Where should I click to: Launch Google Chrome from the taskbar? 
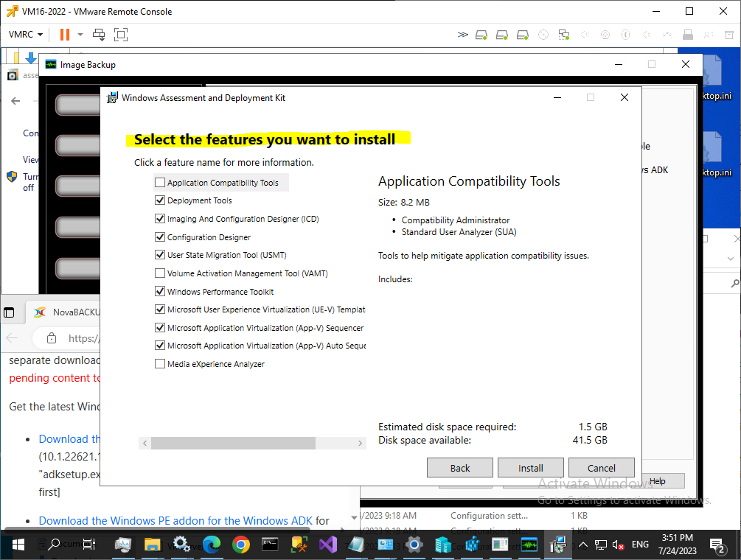coord(241,545)
